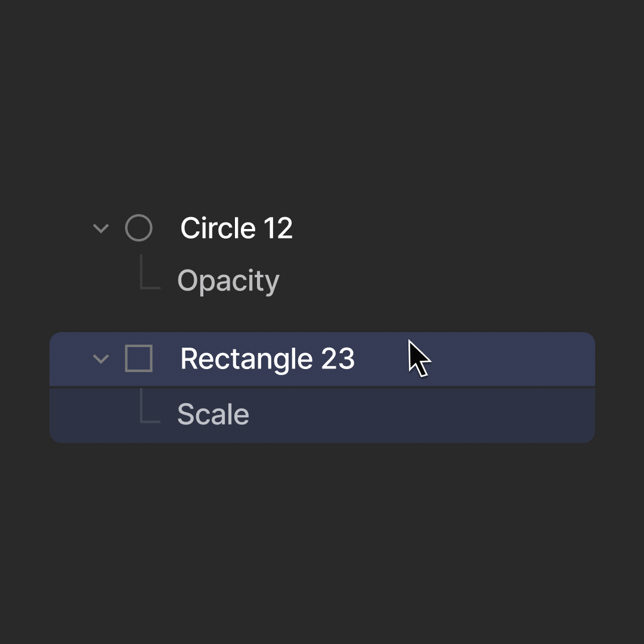Screen dimensions: 644x644
Task: Select the Scale property under Rectangle 23
Action: point(213,414)
